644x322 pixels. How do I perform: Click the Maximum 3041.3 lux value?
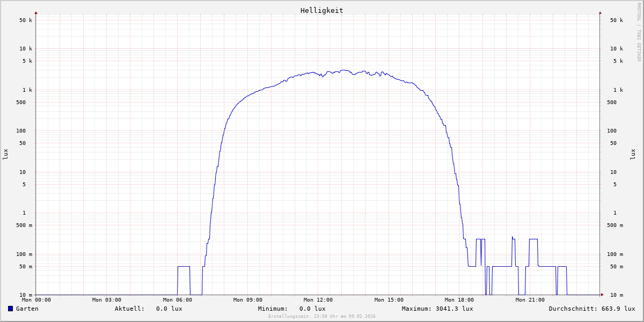coord(452,309)
